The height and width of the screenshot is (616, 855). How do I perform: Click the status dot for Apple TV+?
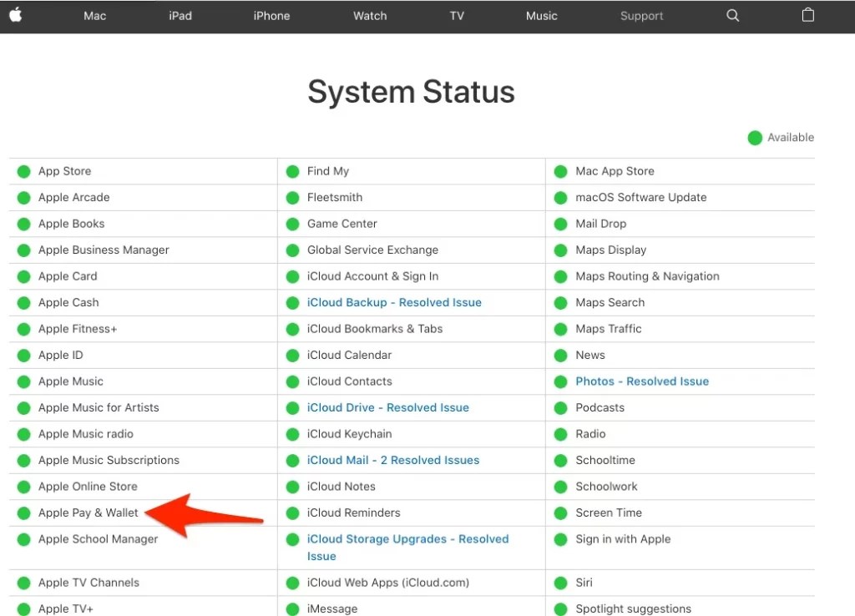tap(23, 609)
